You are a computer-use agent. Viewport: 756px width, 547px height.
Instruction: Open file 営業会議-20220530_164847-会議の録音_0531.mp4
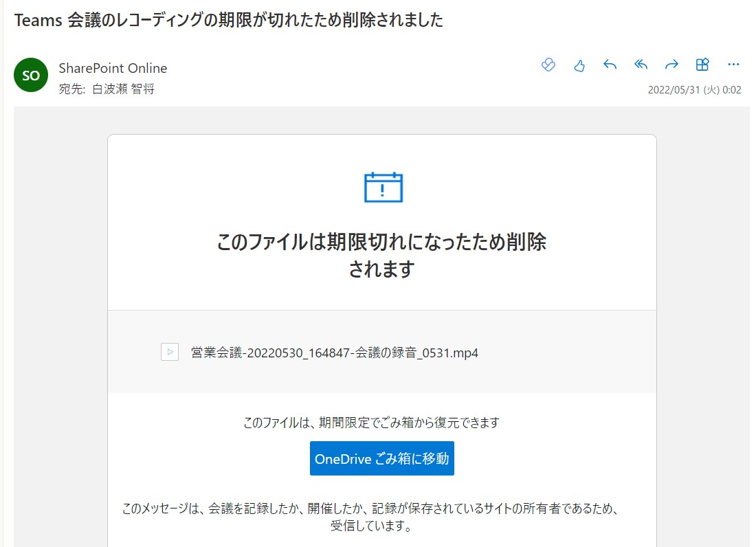[335, 353]
